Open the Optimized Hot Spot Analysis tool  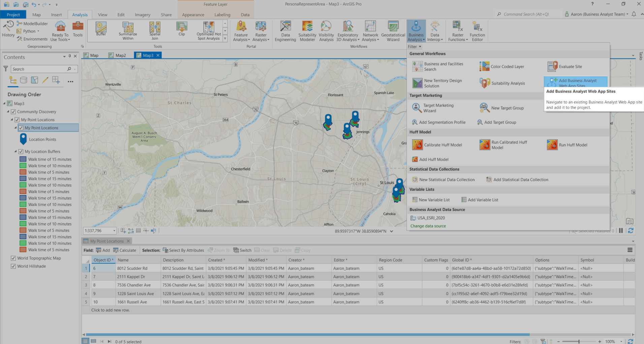208,30
